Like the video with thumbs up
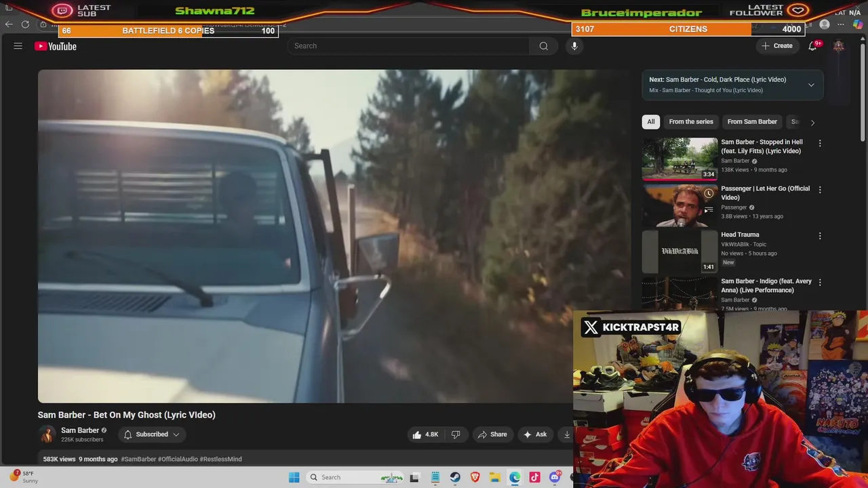 click(x=425, y=434)
